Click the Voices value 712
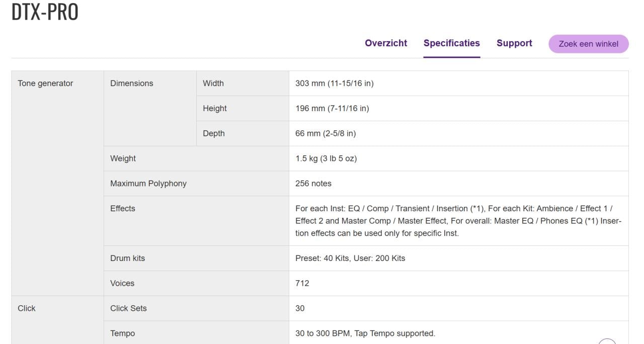Screen dimensions: 644x344 (302, 284)
